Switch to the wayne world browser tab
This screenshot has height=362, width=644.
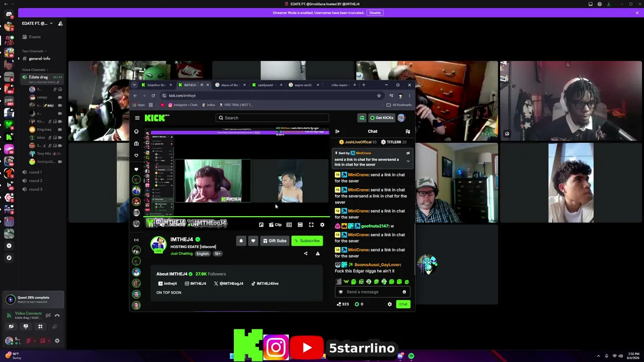click(x=304, y=85)
